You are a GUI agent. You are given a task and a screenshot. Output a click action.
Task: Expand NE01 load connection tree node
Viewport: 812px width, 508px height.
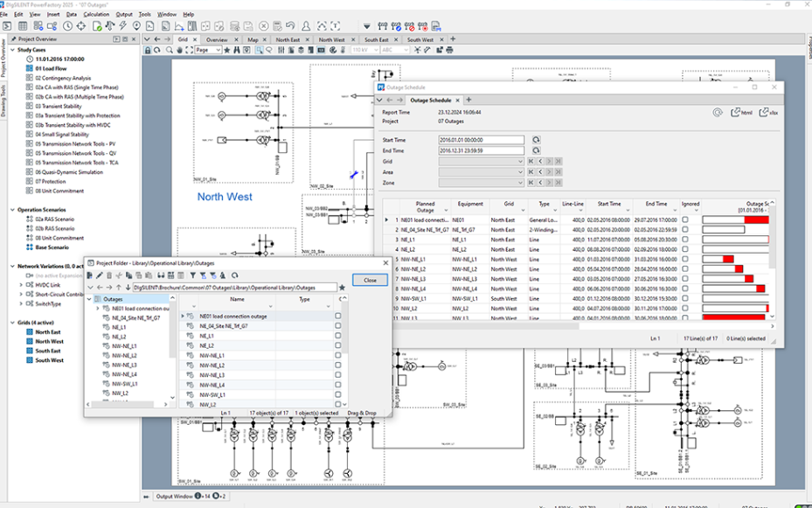click(x=98, y=309)
